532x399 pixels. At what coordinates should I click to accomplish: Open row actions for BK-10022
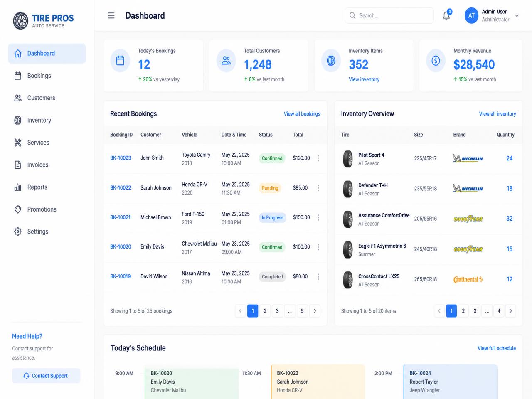[319, 188]
